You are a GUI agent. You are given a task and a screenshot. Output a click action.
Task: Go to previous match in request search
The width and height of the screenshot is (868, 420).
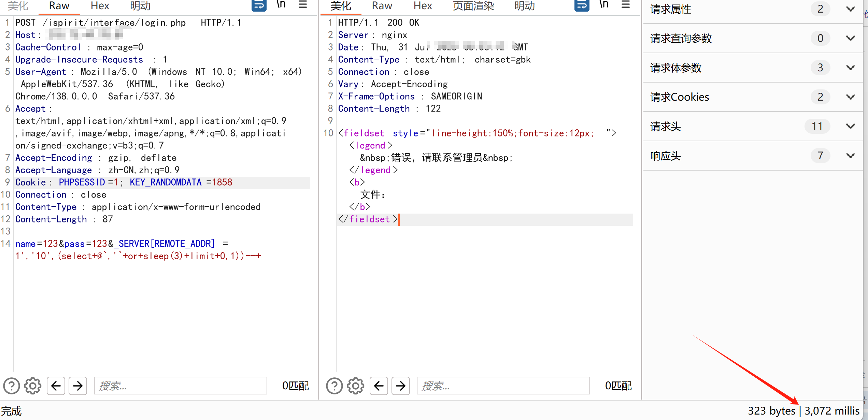click(x=56, y=386)
